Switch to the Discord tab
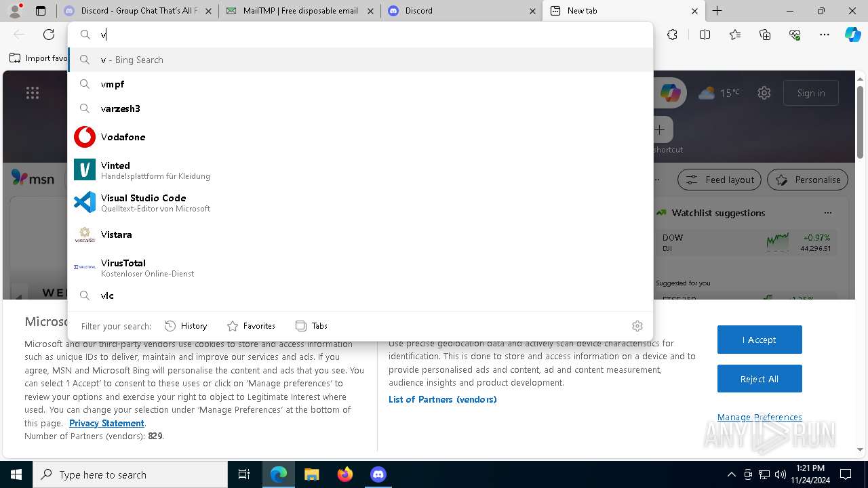 pyautogui.click(x=461, y=11)
